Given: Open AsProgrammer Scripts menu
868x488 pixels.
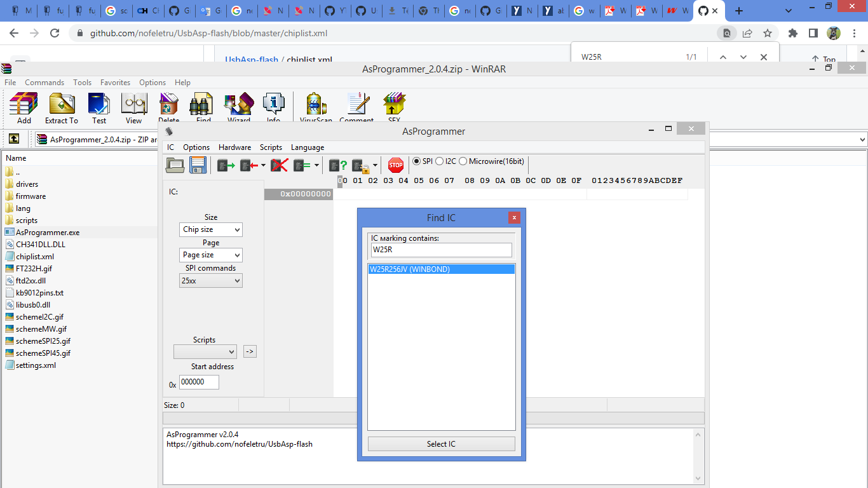Looking at the screenshot, I should pyautogui.click(x=271, y=147).
